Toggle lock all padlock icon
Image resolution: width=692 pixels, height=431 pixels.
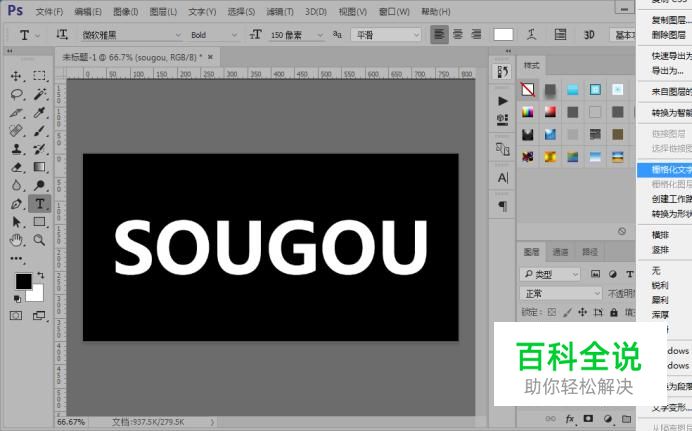614,312
